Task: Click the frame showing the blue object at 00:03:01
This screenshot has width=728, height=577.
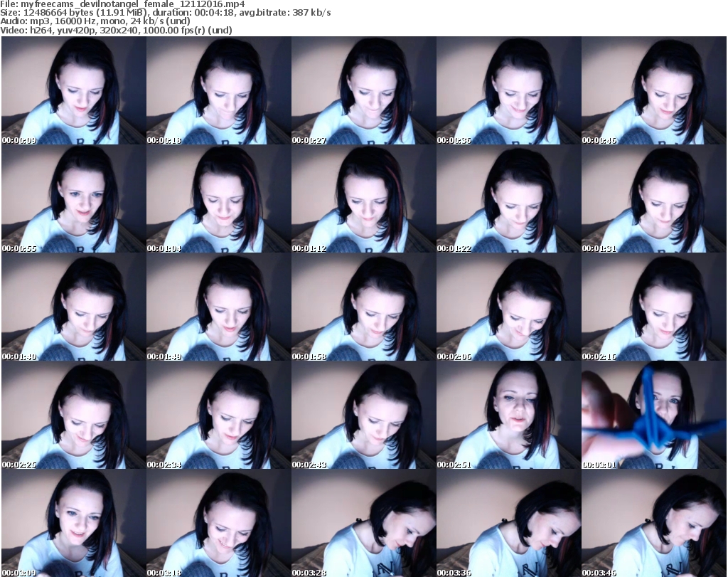Action: [653, 415]
